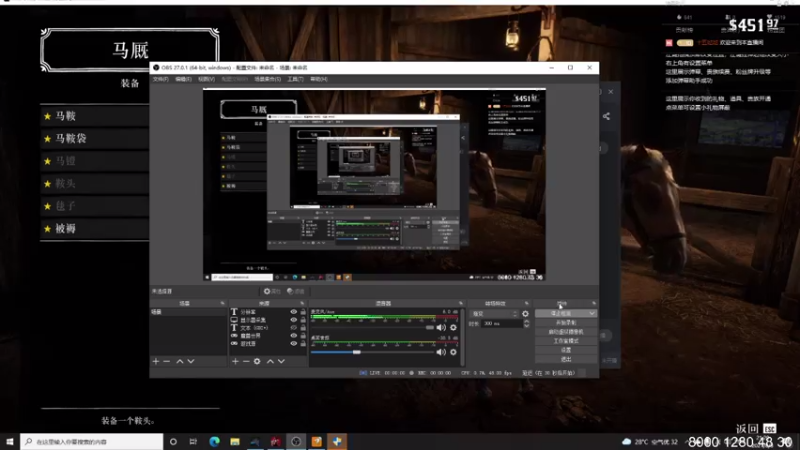Switch to the OBS taskbar icon

point(296,441)
